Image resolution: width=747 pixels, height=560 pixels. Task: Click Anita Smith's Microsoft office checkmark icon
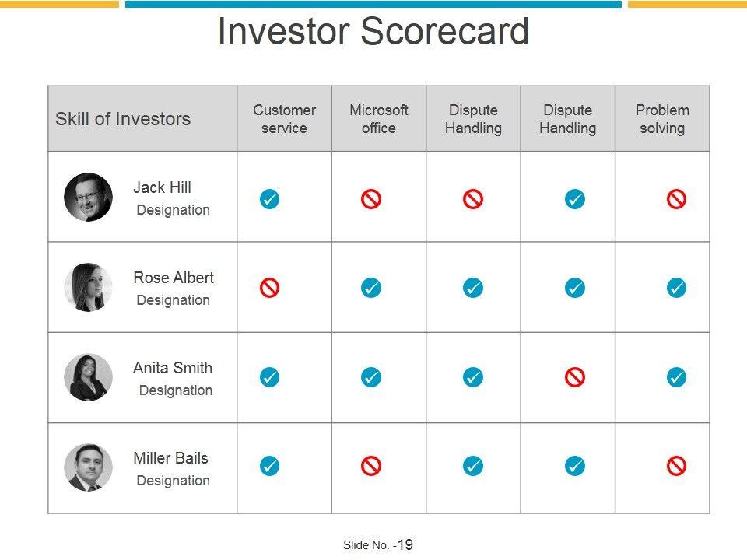(371, 377)
